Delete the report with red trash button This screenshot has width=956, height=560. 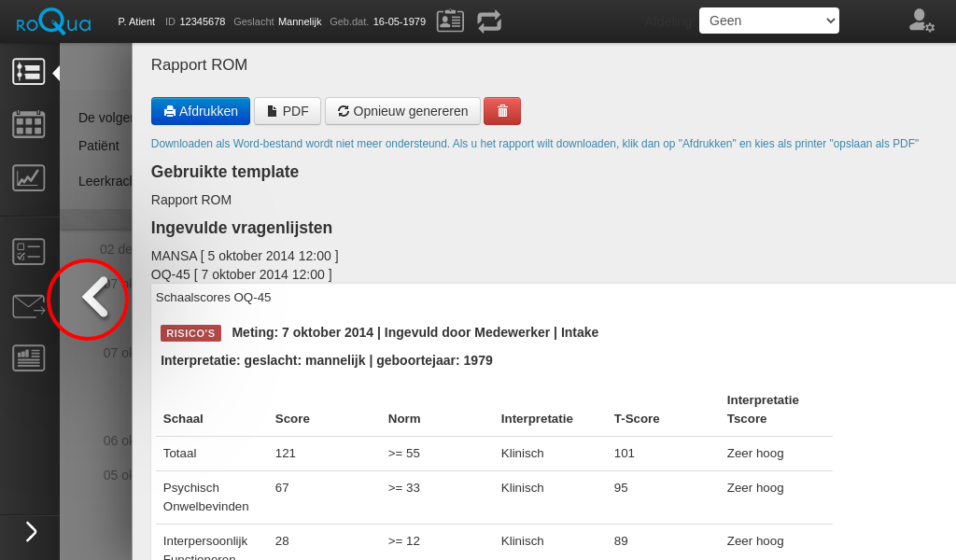[x=502, y=111]
